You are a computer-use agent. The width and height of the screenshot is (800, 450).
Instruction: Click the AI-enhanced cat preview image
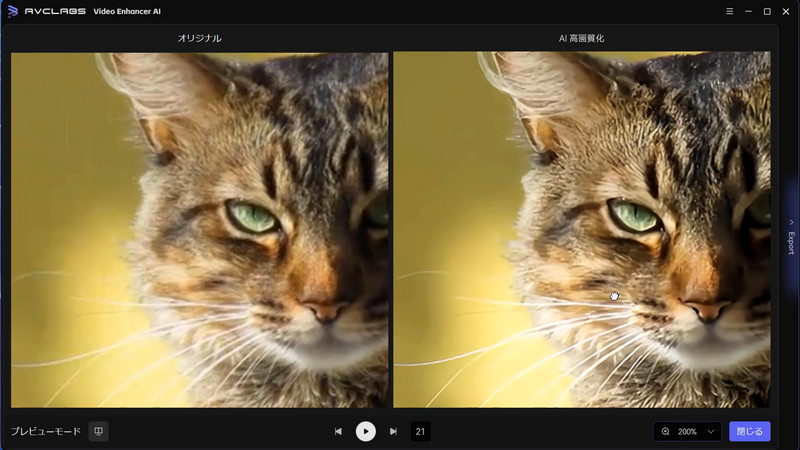(582, 230)
